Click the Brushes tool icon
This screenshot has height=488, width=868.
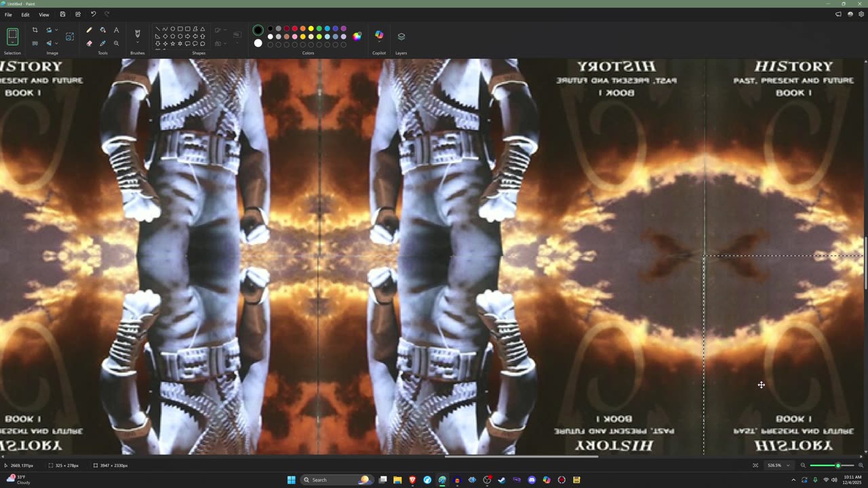point(138,33)
